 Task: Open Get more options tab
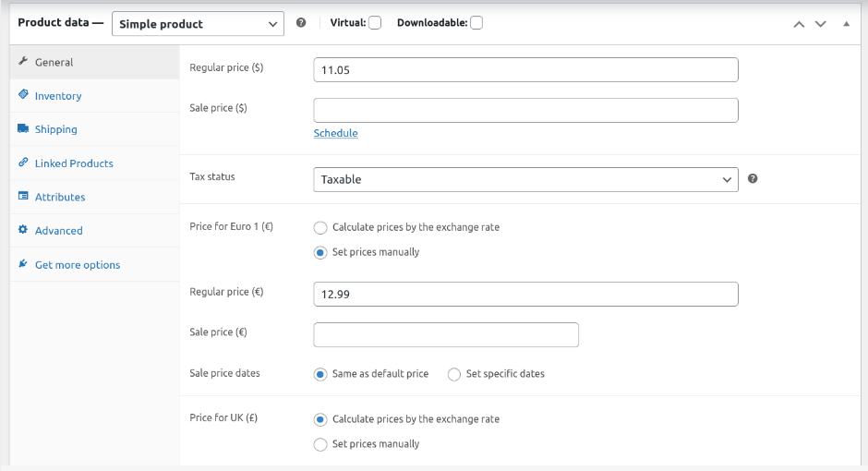coord(94,264)
